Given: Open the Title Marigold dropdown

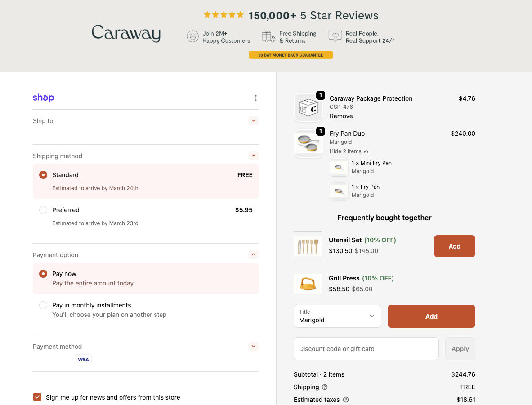Looking at the screenshot, I should 337,316.
